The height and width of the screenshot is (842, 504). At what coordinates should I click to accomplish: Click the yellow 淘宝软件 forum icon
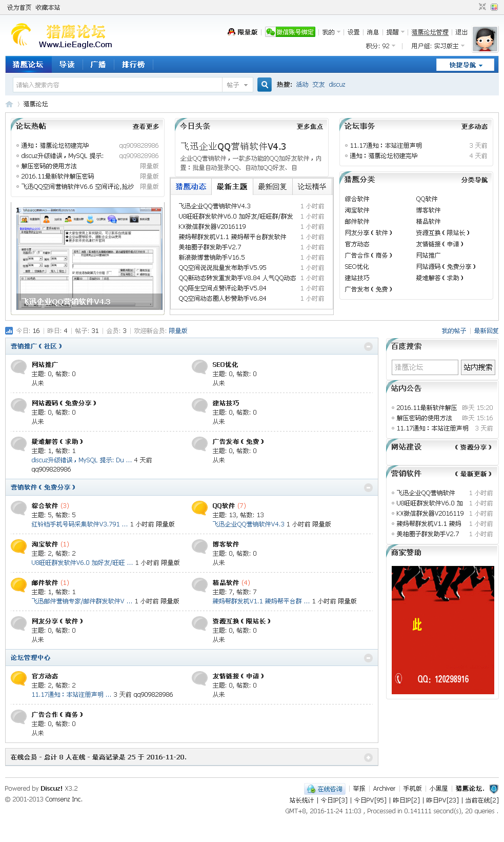pyautogui.click(x=19, y=546)
